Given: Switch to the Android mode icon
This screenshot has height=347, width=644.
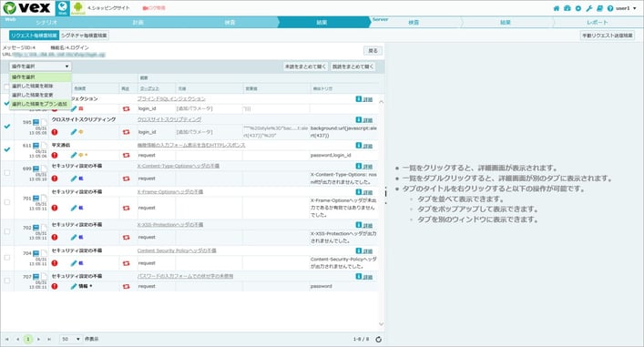Looking at the screenshot, I should pyautogui.click(x=77, y=8).
